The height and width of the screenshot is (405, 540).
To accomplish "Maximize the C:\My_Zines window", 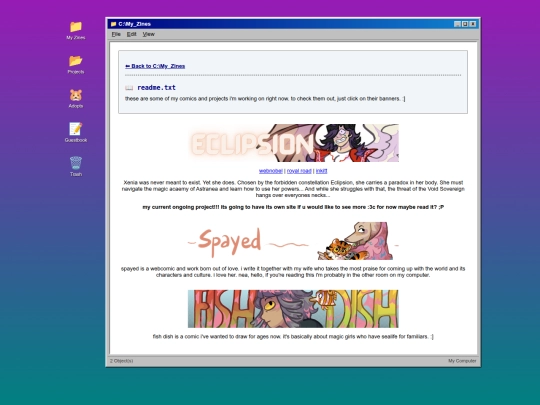I will coord(465,24).
